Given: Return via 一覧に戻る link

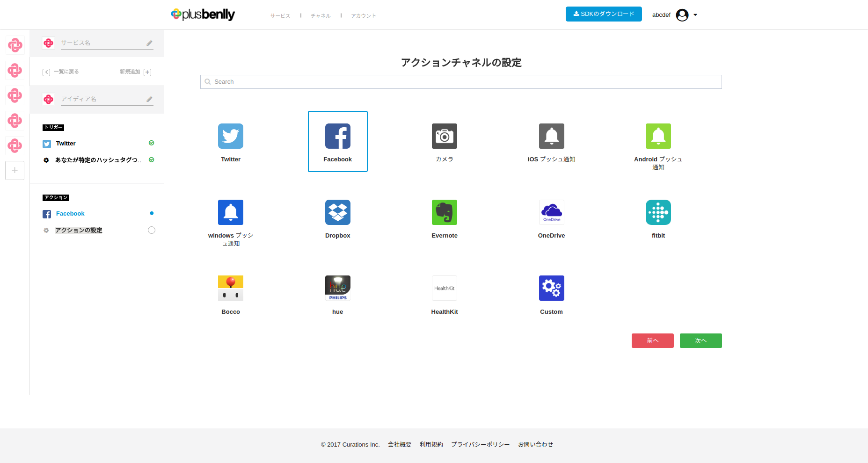Looking at the screenshot, I should click(61, 72).
